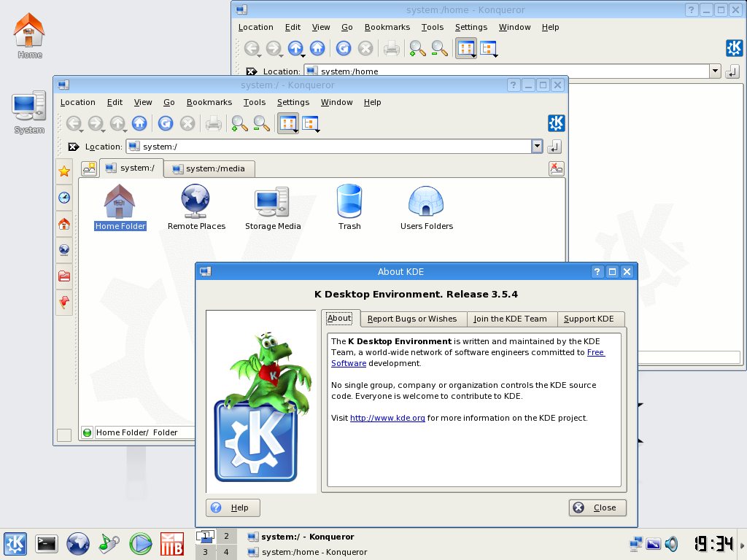The image size is (747, 560).
Task: Open the http://www.kde.org link
Action: 387,418
